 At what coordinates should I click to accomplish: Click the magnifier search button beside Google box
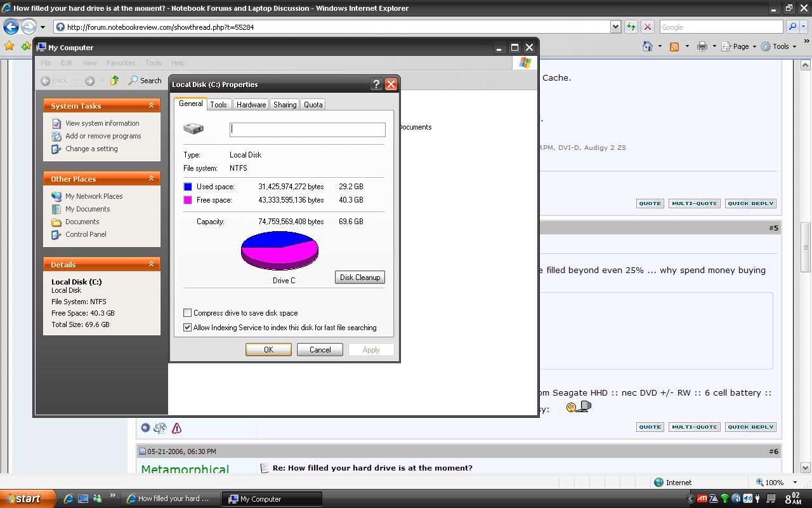792,27
